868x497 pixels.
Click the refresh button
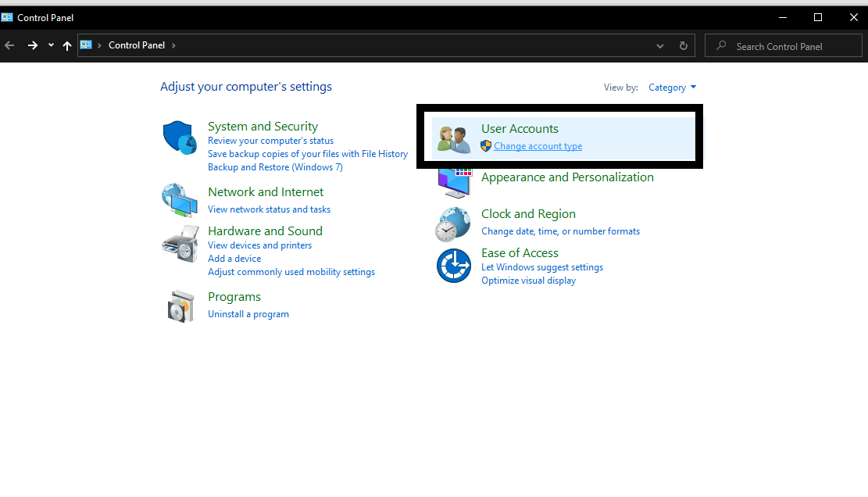[x=683, y=45]
